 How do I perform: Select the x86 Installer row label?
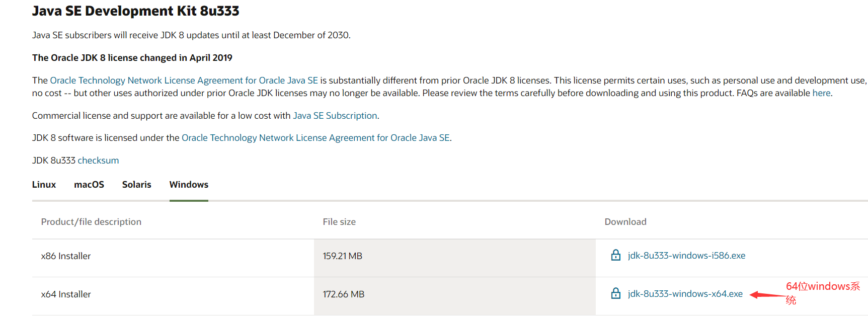click(x=66, y=256)
